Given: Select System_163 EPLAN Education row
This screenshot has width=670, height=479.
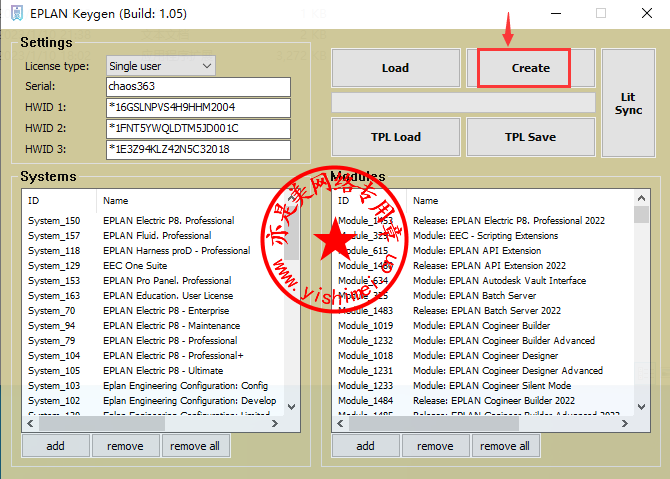Looking at the screenshot, I should click(x=153, y=295).
